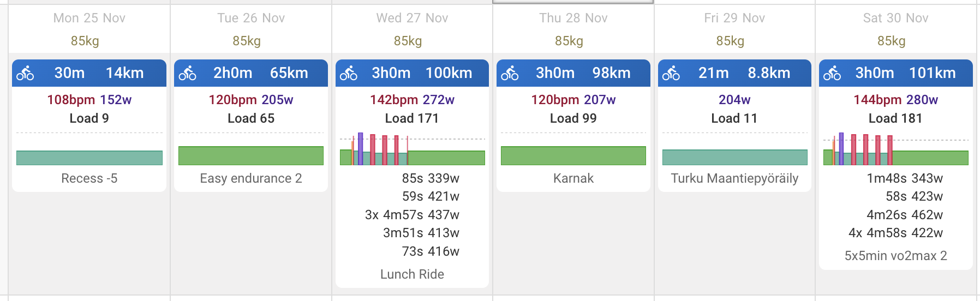This screenshot has width=980, height=301.
Task: Click the 85kg weight entry on Friday
Action: [x=730, y=41]
